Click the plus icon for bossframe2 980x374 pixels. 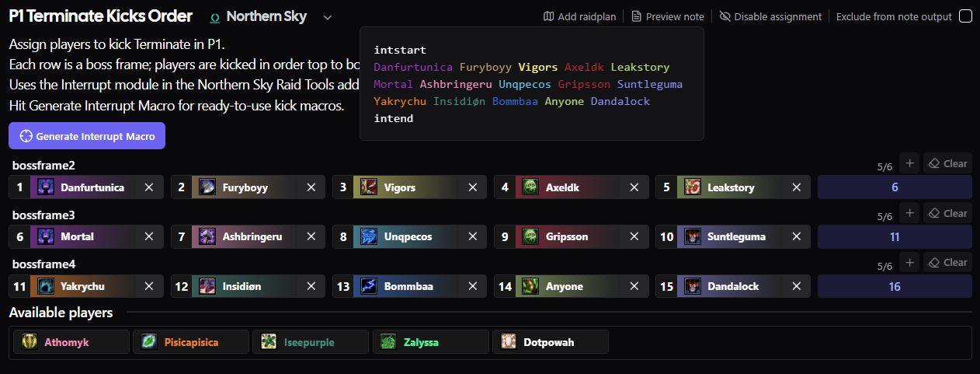(909, 163)
